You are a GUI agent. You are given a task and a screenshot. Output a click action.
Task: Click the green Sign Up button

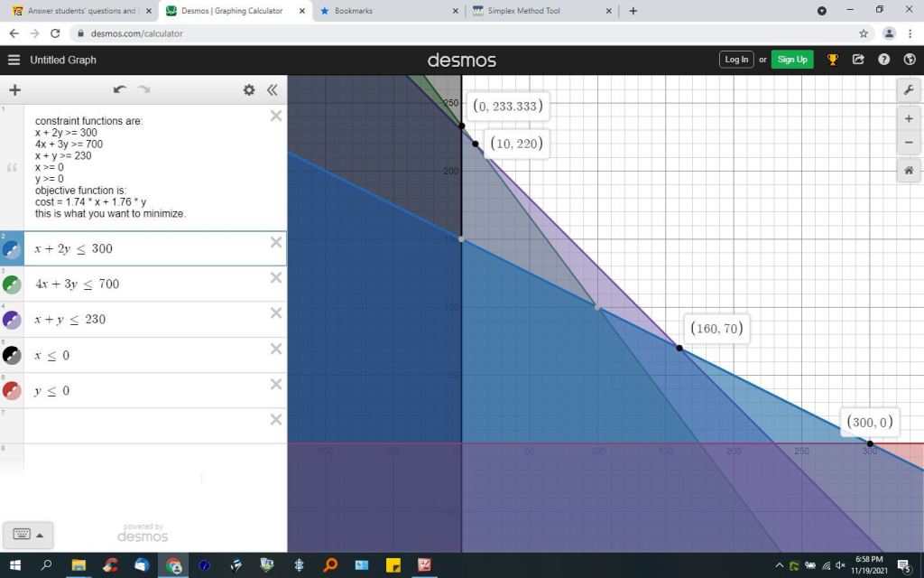pyautogui.click(x=792, y=60)
